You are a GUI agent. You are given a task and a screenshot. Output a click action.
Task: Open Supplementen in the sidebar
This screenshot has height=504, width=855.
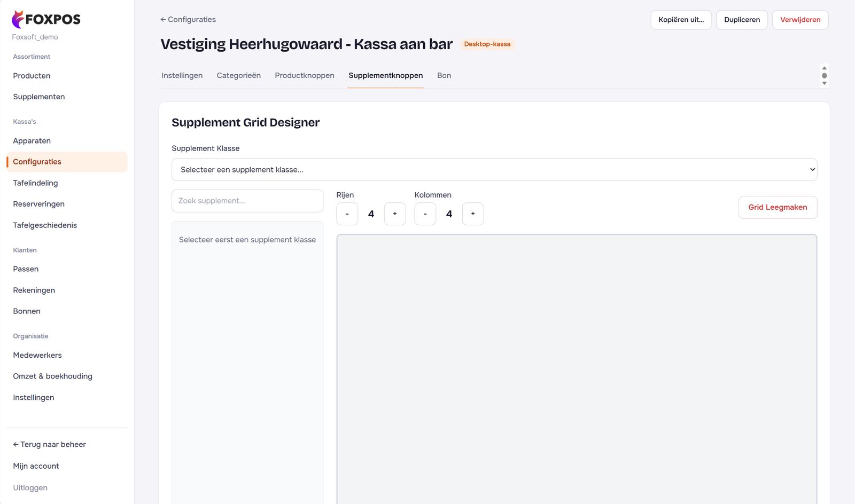tap(67, 97)
